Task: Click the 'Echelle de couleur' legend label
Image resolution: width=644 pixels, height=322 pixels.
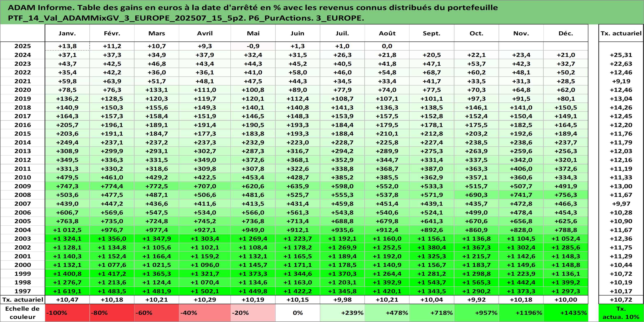Action: coord(22,313)
